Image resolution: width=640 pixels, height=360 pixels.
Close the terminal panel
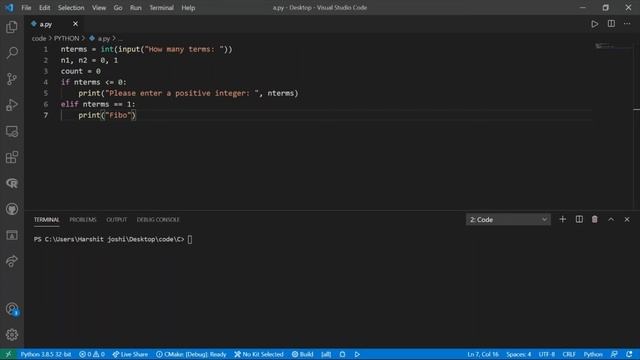point(627,219)
